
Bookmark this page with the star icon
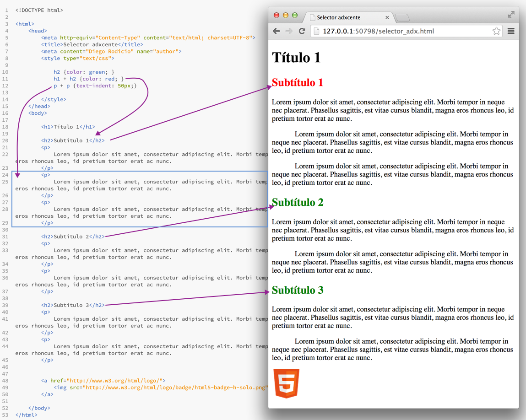pos(496,31)
